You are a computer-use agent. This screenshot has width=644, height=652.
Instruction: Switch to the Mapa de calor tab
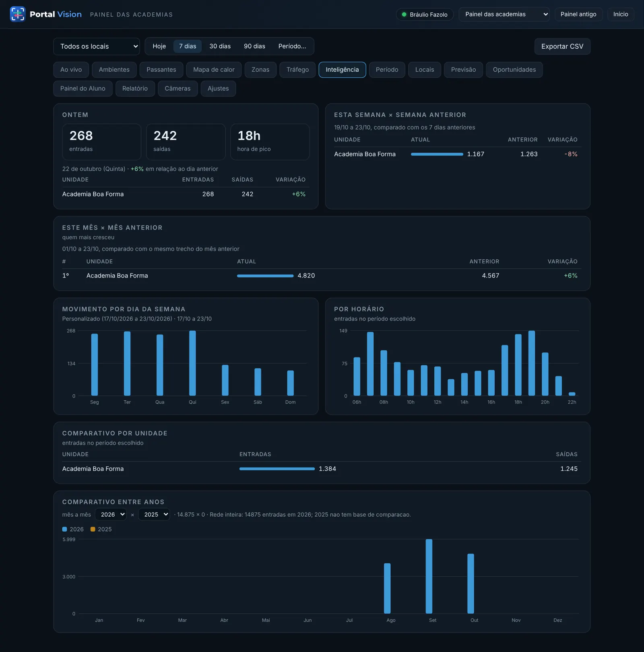point(214,70)
